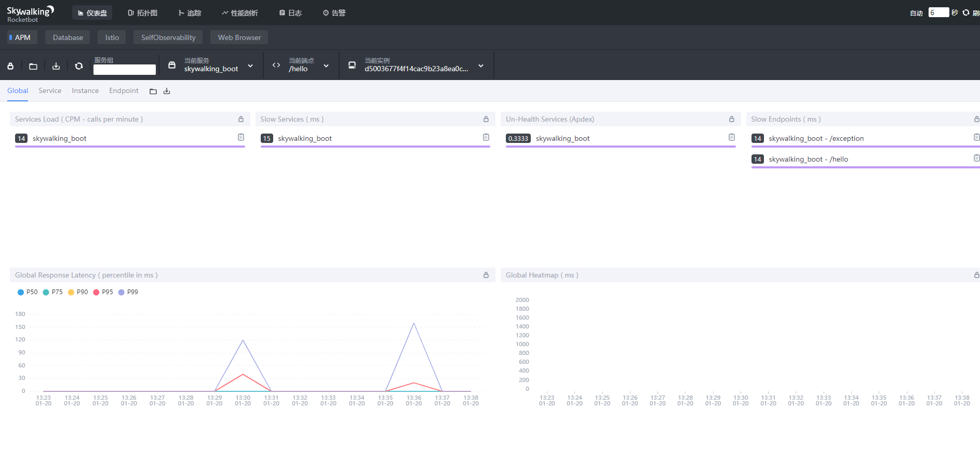The width and height of the screenshot is (980, 461).
Task: Toggle the P50 legend series
Action: coord(28,292)
